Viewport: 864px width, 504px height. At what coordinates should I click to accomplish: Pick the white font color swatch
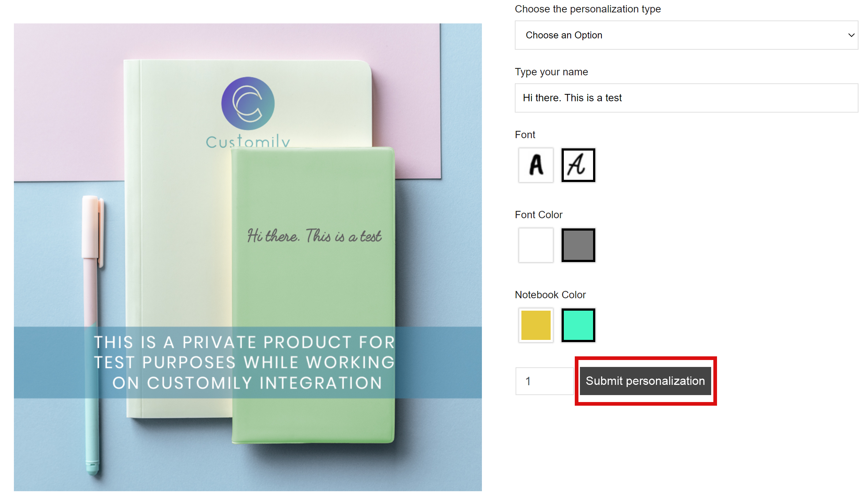tap(536, 245)
